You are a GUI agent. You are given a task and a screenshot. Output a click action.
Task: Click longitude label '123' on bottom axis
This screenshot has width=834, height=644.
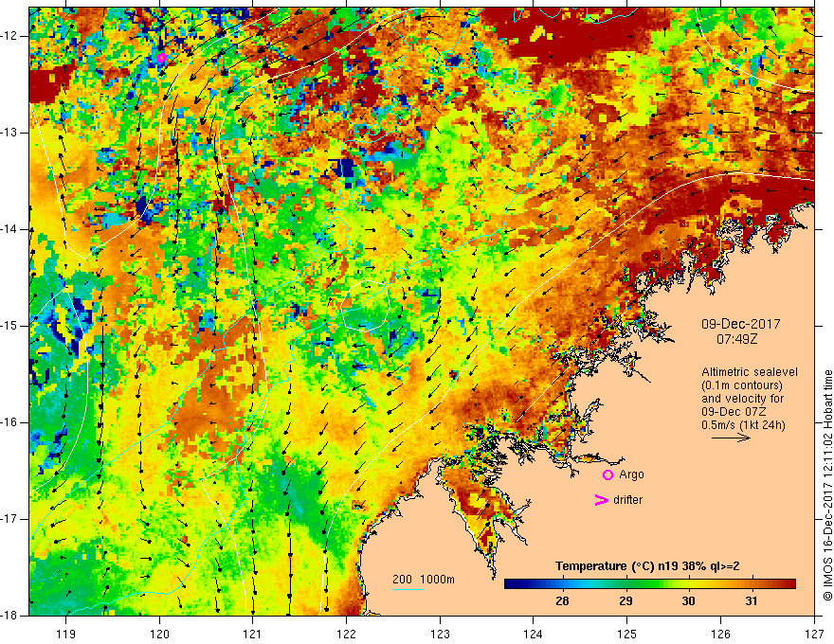tap(440, 634)
